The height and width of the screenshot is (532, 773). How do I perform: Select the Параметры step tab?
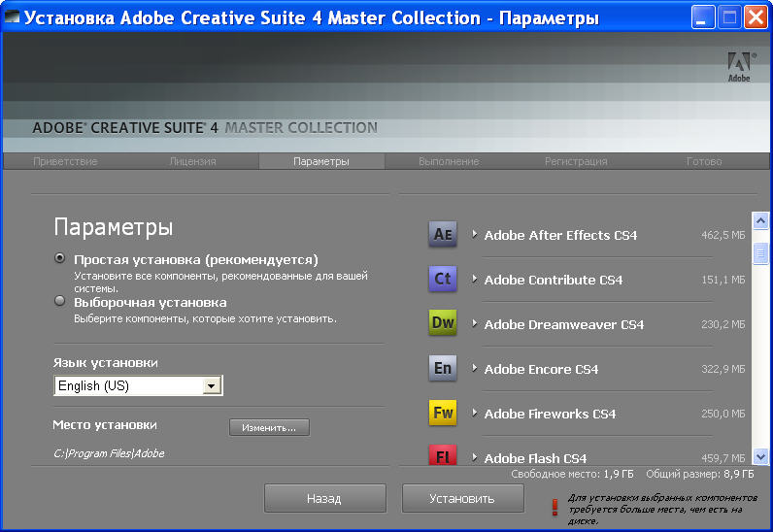coord(321,161)
